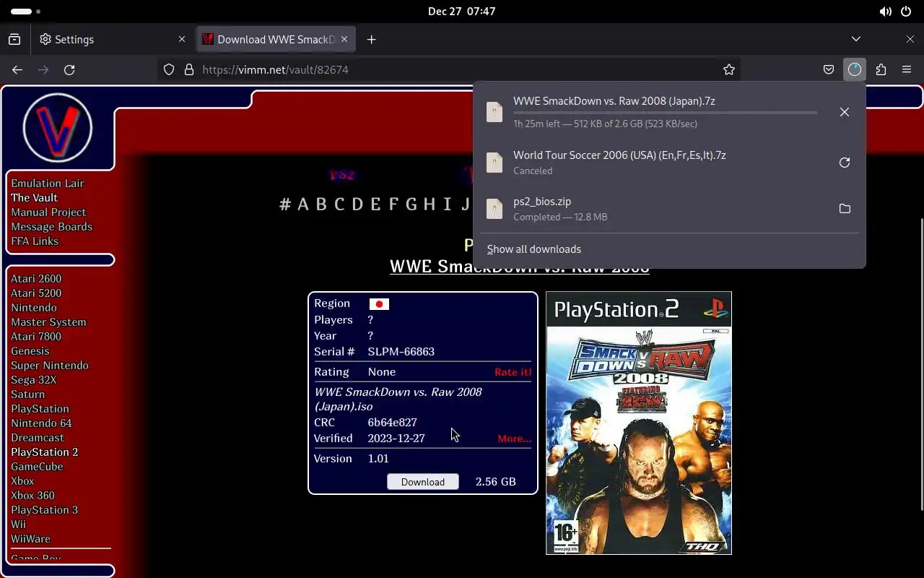Click the Vimm's Lair V logo

click(58, 128)
